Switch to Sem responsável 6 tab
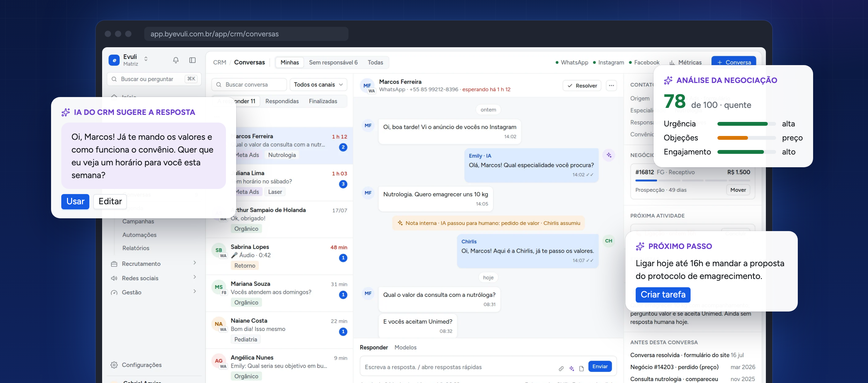 point(333,62)
